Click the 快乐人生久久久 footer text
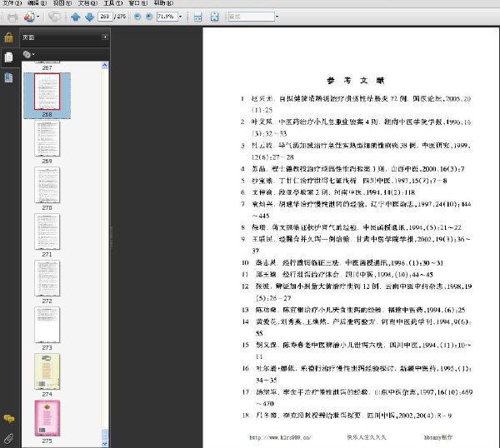Image resolution: width=500 pixels, height=448 pixels. (367, 437)
